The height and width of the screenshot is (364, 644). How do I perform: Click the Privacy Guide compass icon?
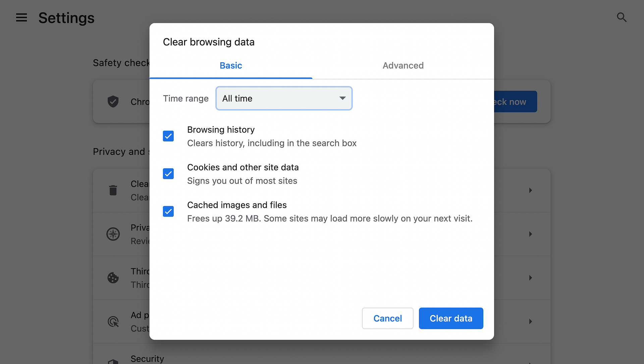[x=113, y=234]
